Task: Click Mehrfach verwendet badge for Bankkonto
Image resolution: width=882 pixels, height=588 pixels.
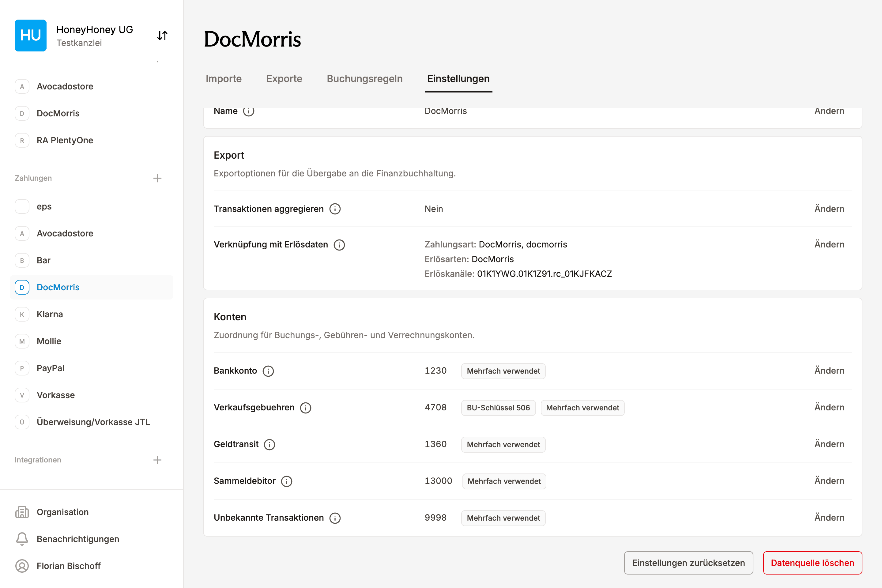Action: [x=503, y=371]
